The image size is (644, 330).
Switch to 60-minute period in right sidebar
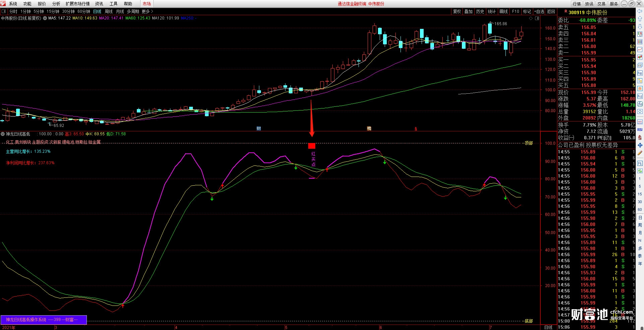click(x=640, y=209)
